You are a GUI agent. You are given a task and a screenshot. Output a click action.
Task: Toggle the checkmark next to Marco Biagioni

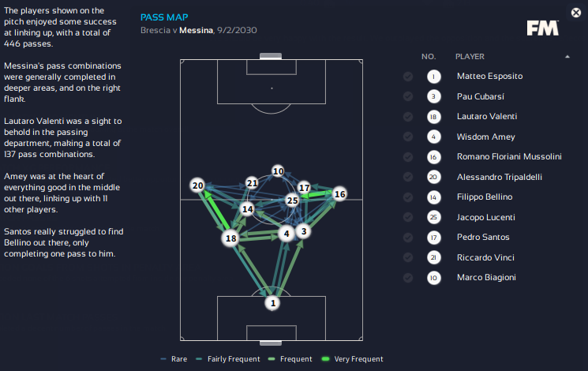pos(407,278)
